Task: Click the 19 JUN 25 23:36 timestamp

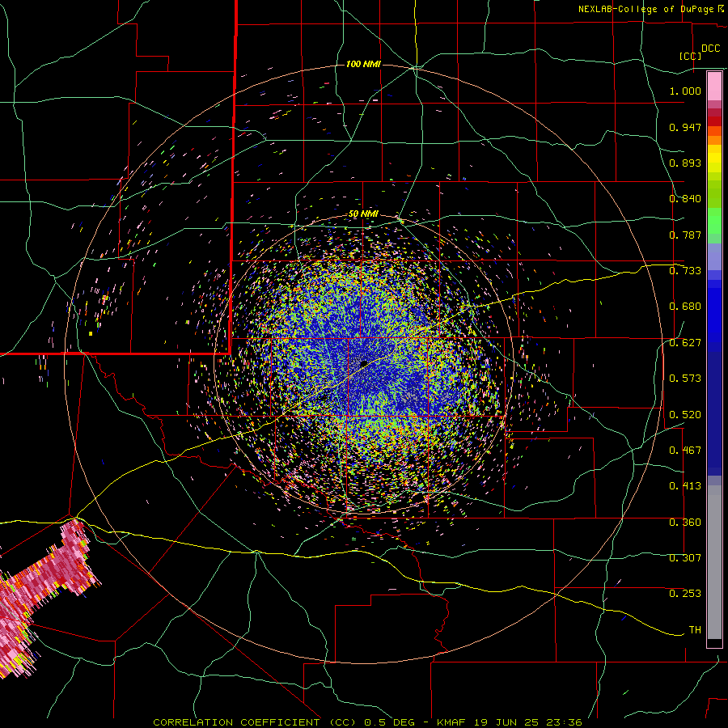Action: pyautogui.click(x=528, y=722)
